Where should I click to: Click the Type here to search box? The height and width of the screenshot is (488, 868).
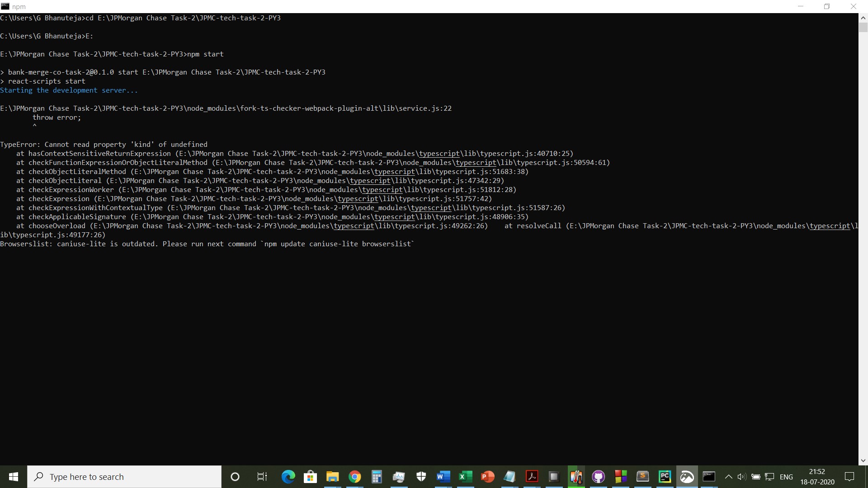(124, 477)
